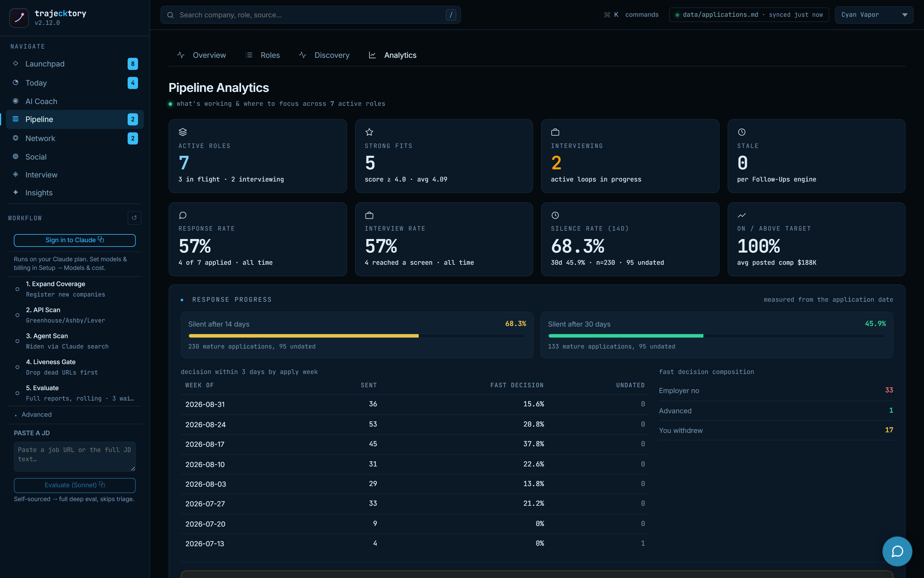
Task: Switch to the Roles tab
Action: 262,55
